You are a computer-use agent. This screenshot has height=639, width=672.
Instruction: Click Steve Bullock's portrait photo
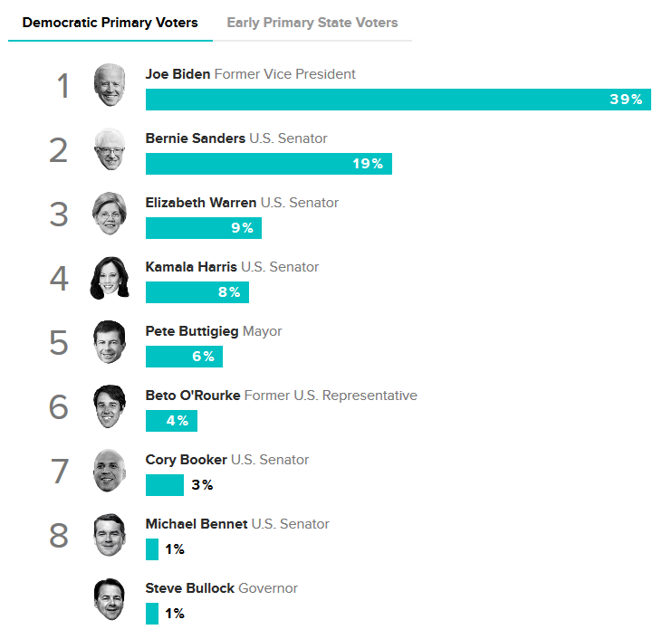click(110, 599)
